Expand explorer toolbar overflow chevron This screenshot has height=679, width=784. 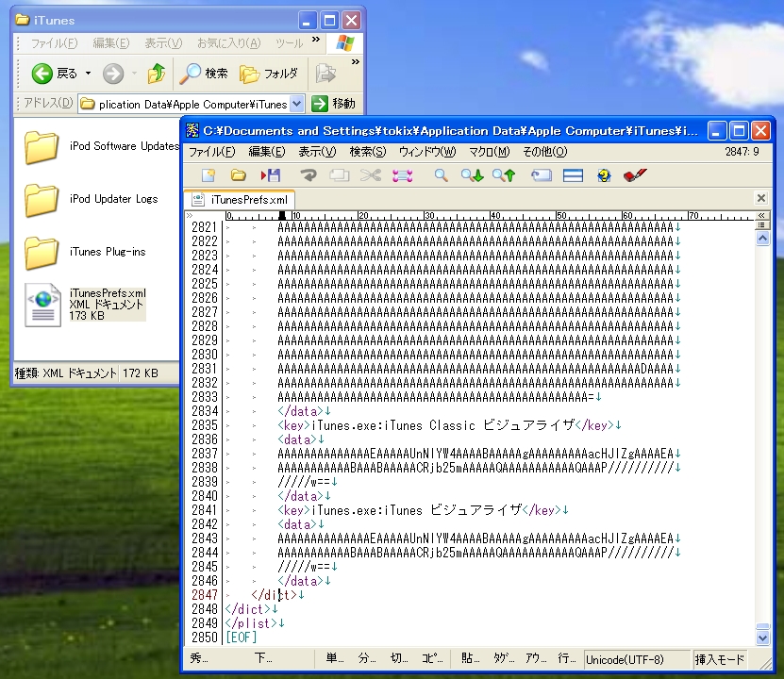(356, 62)
